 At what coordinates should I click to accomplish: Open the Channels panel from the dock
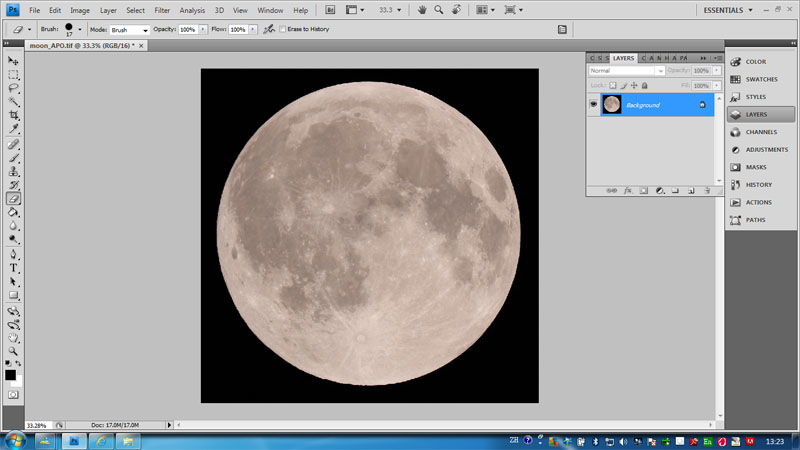[x=758, y=132]
